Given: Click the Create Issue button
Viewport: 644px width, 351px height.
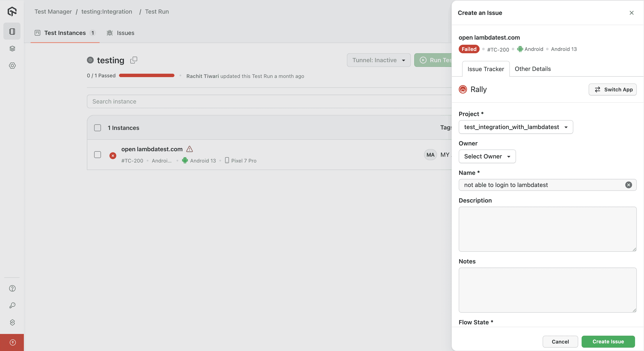Looking at the screenshot, I should pos(608,341).
